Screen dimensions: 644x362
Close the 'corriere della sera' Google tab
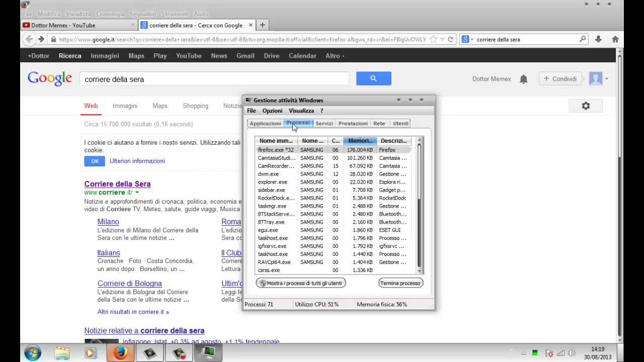[251, 25]
